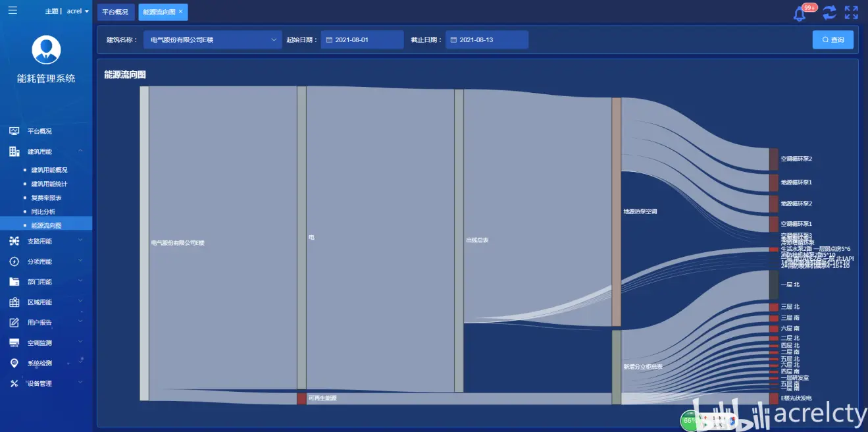Open 复费率报表 submenu item
Screen dimensions: 868x432
pyautogui.click(x=47, y=198)
